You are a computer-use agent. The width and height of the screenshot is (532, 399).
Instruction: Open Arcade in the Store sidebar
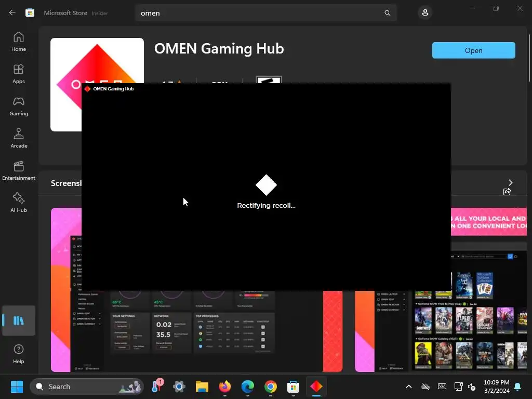(19, 138)
